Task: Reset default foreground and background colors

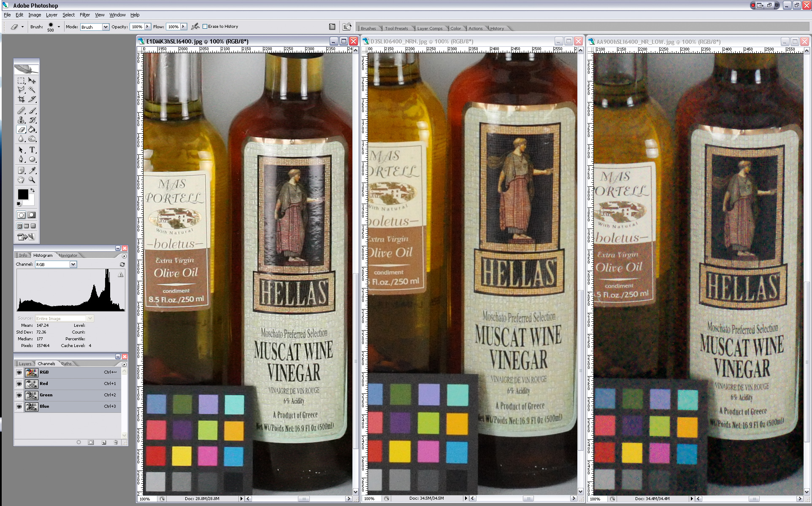Action: point(19,204)
